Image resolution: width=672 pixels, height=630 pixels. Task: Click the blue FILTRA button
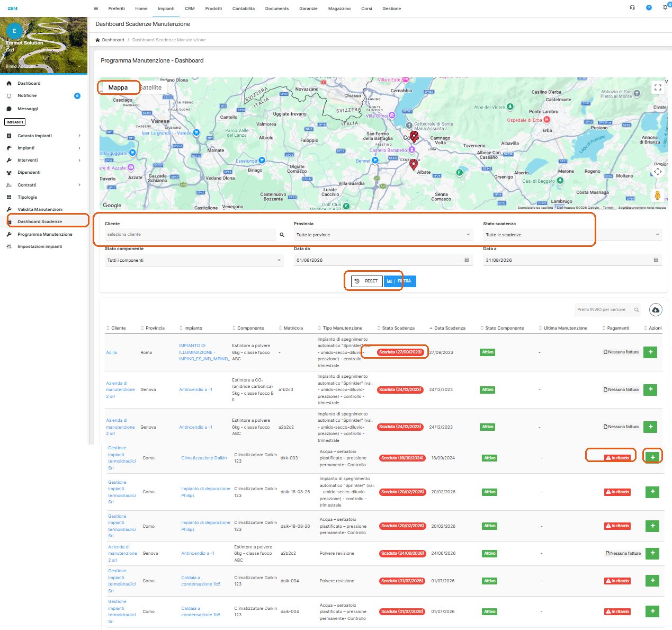coord(400,281)
